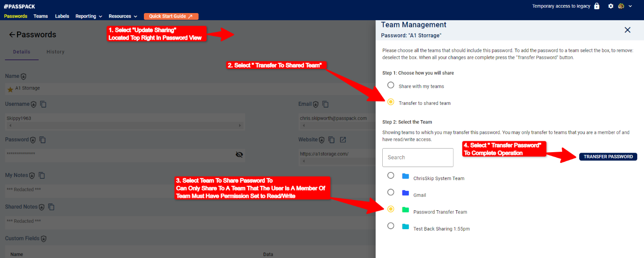644x258 pixels.
Task: Select Share with my teams option
Action: pos(391,85)
